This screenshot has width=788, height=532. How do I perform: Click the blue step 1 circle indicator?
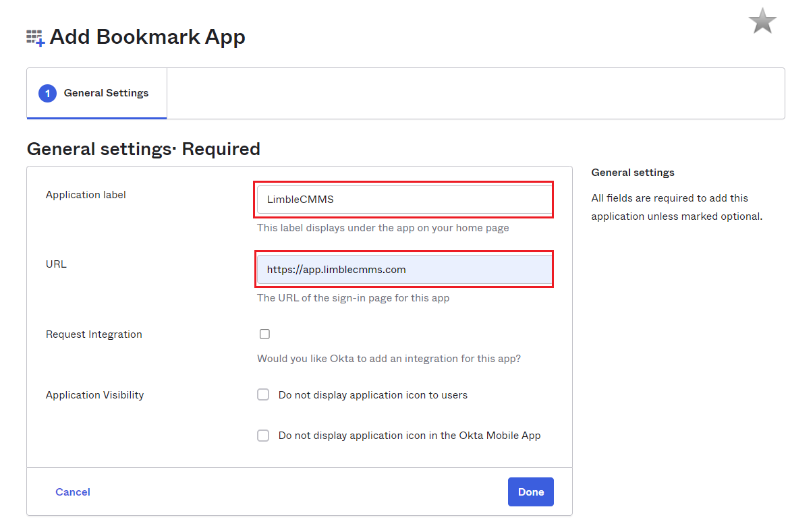tap(47, 93)
